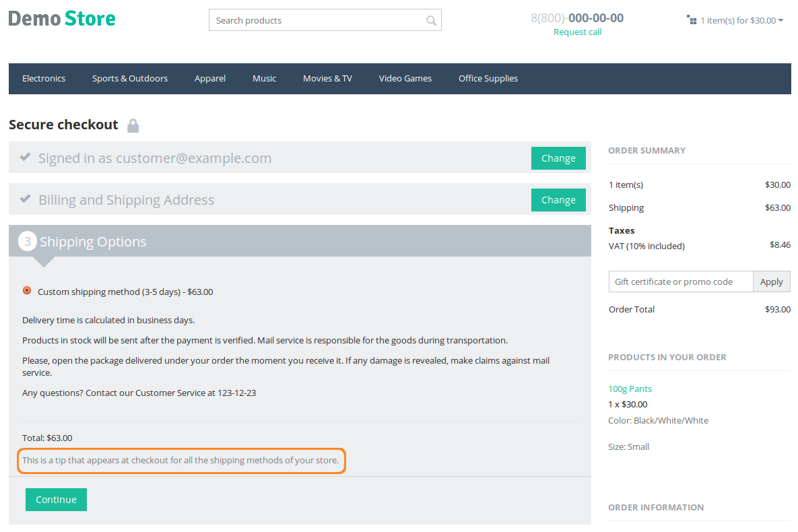Open Sports & Outdoors category
Viewport: 798px width, 532px height.
pos(130,78)
